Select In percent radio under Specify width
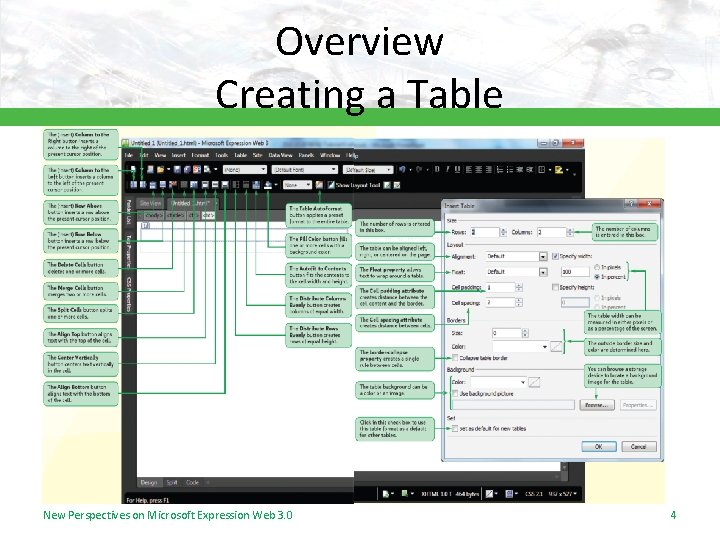720x540 pixels. (597, 277)
